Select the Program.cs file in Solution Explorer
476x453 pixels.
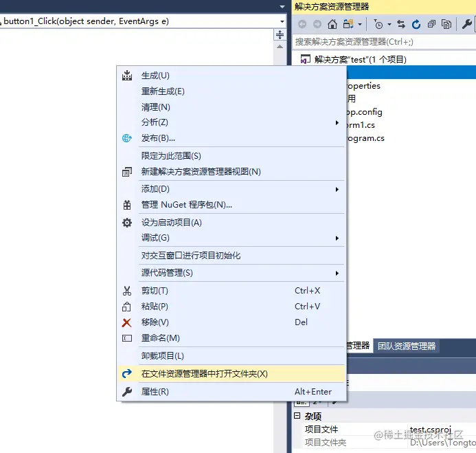pyautogui.click(x=365, y=138)
